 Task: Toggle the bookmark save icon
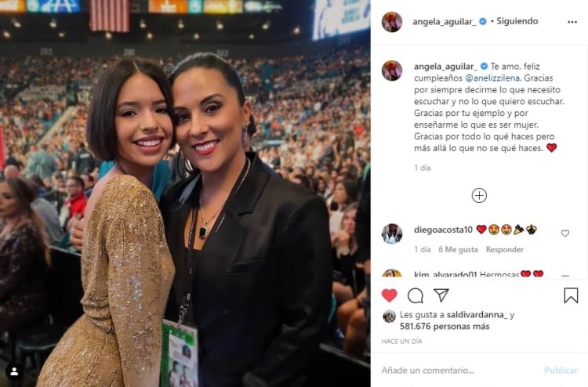[571, 295]
